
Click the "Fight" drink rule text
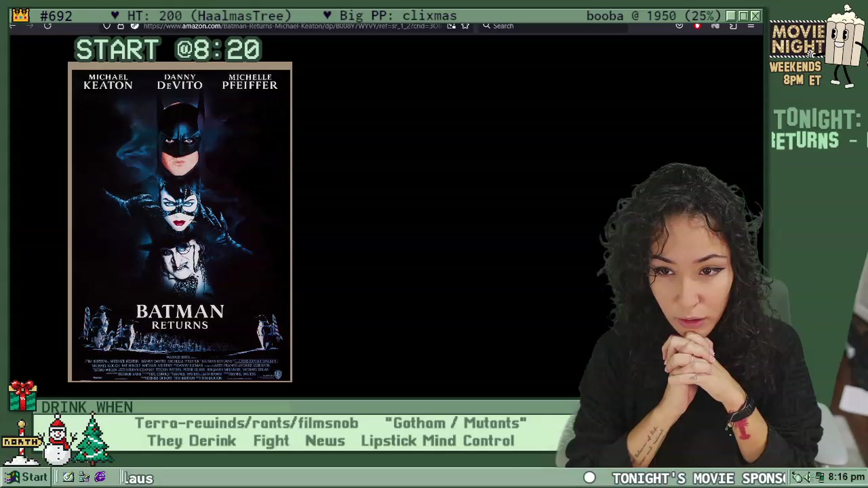(271, 441)
